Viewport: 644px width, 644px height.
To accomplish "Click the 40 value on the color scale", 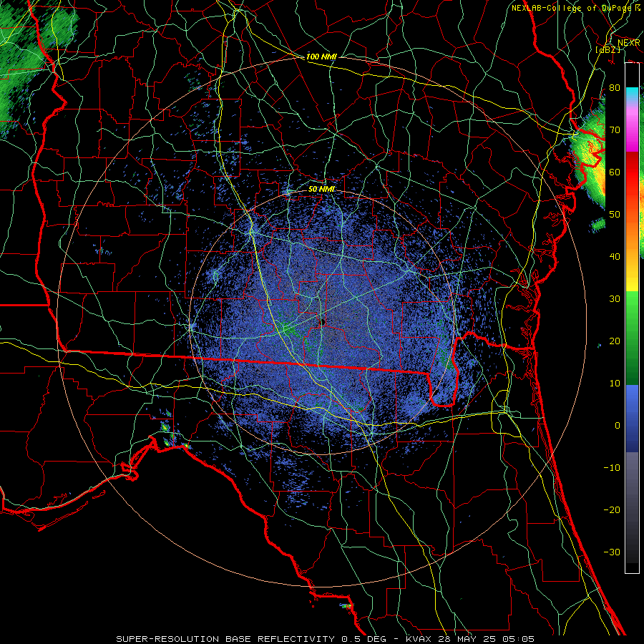I will tap(615, 257).
